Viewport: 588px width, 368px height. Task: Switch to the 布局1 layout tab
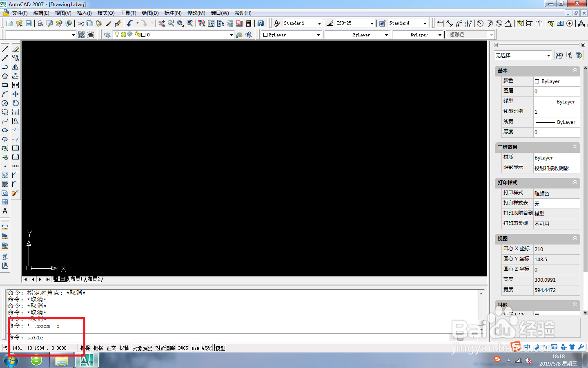click(x=76, y=279)
